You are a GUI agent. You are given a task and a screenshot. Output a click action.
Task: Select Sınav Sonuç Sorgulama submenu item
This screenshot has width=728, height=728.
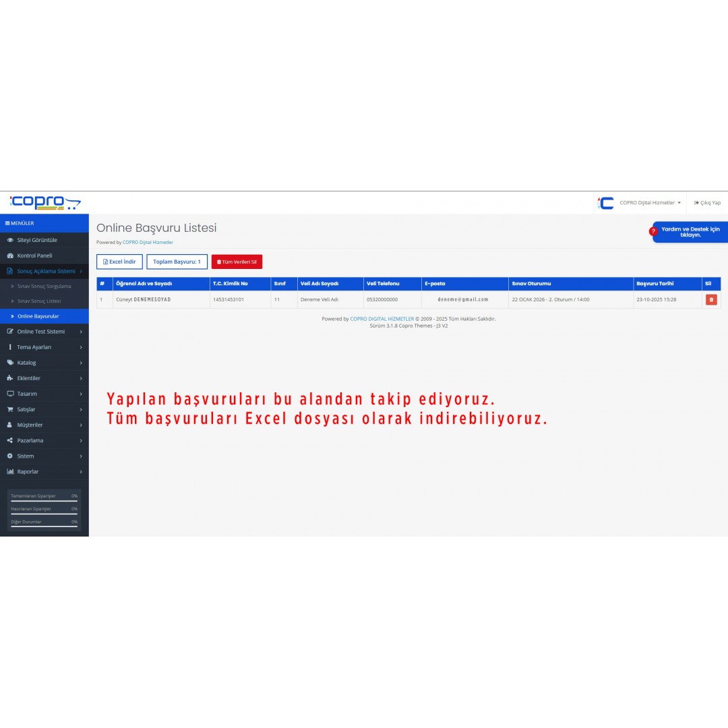44,286
